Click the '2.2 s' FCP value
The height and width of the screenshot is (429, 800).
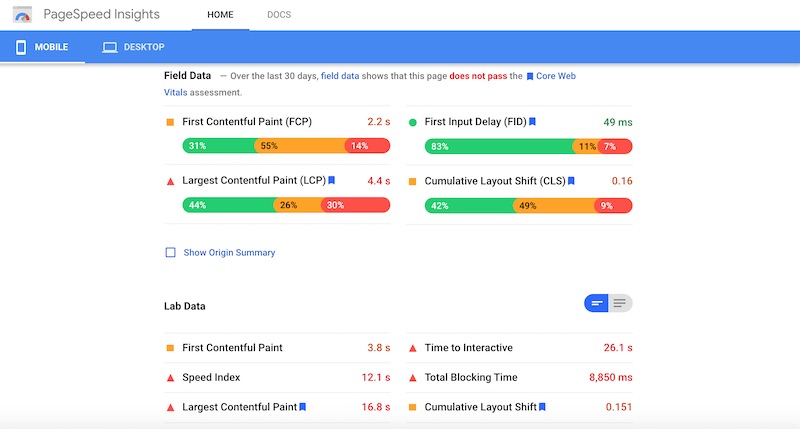(379, 122)
